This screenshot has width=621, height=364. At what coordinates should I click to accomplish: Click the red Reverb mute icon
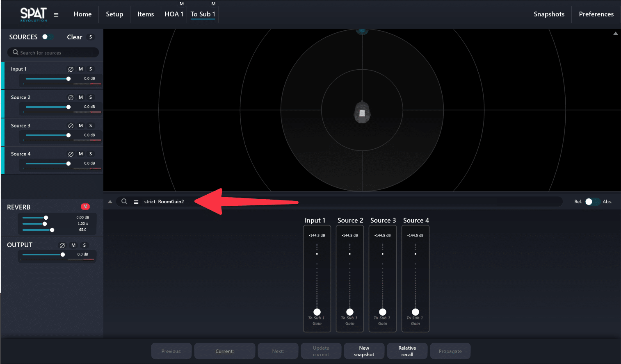85,207
